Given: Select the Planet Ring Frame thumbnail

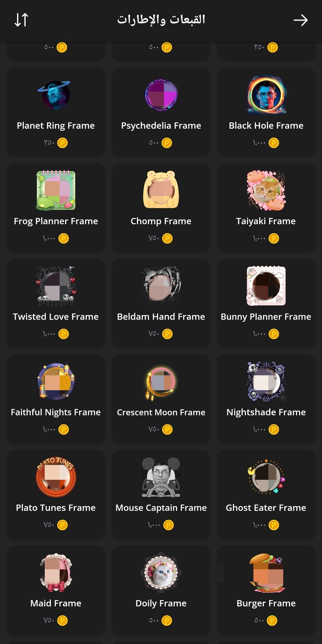Looking at the screenshot, I should pyautogui.click(x=55, y=95).
